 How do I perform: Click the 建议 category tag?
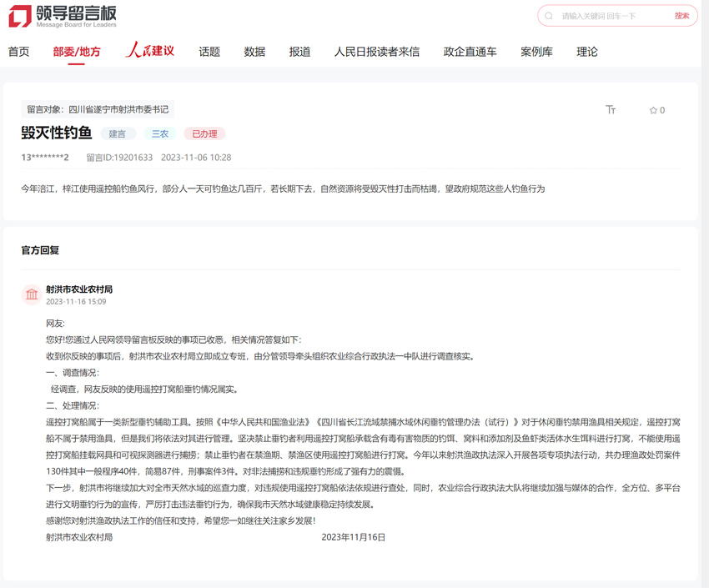tap(118, 133)
